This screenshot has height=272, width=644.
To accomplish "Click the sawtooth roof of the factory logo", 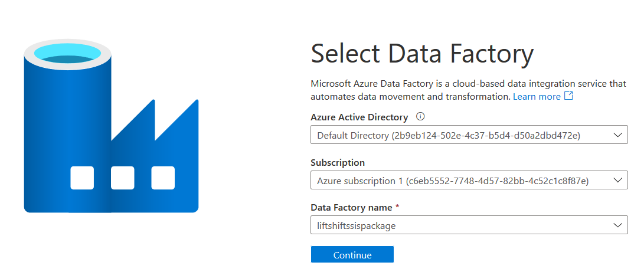I will click(155, 121).
